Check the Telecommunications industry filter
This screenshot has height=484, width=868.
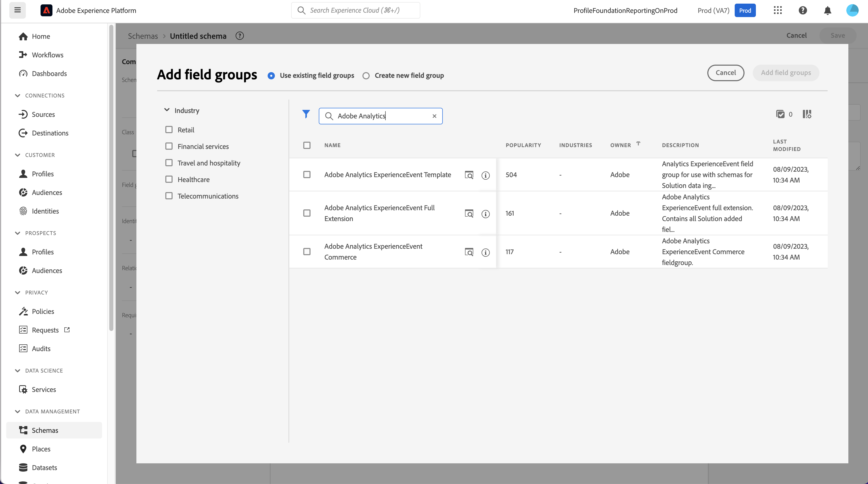point(169,196)
